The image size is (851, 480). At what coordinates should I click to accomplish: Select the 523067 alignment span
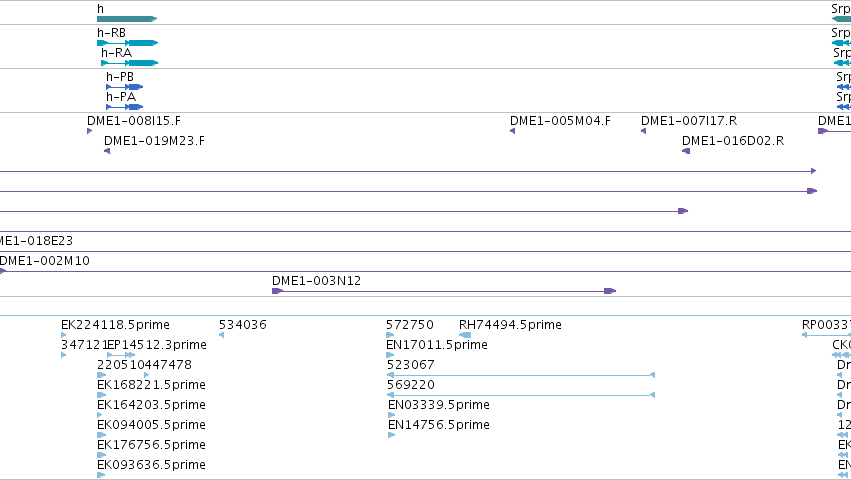point(521,375)
